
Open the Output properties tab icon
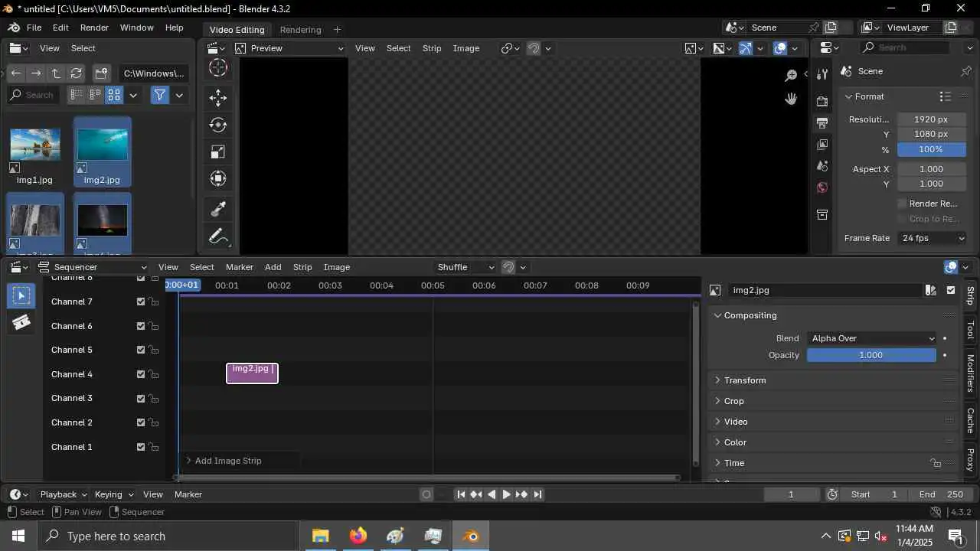pos(822,122)
